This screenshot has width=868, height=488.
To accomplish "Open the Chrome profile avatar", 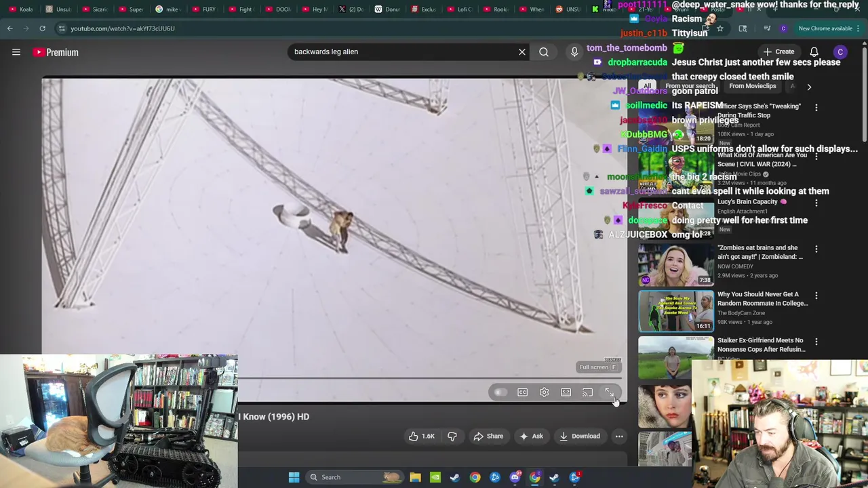I will pos(783,28).
